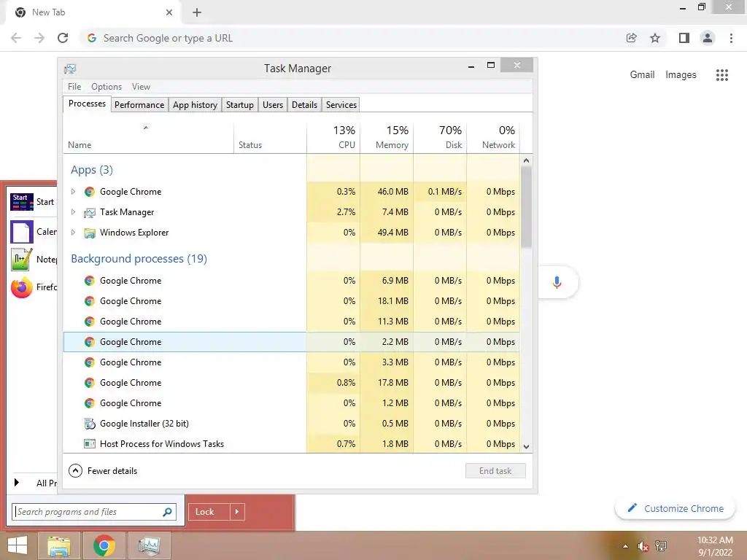Sort processes by the Disk column
This screenshot has height=560, width=747.
(440, 137)
